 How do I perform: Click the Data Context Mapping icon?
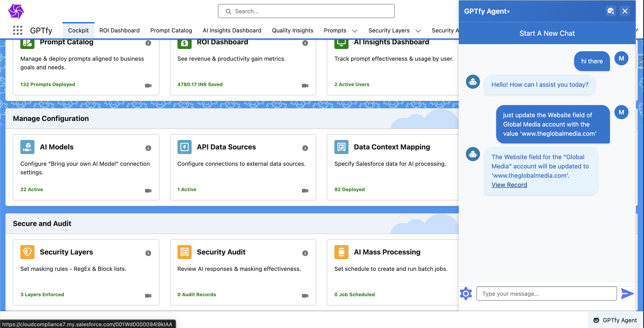(x=341, y=147)
